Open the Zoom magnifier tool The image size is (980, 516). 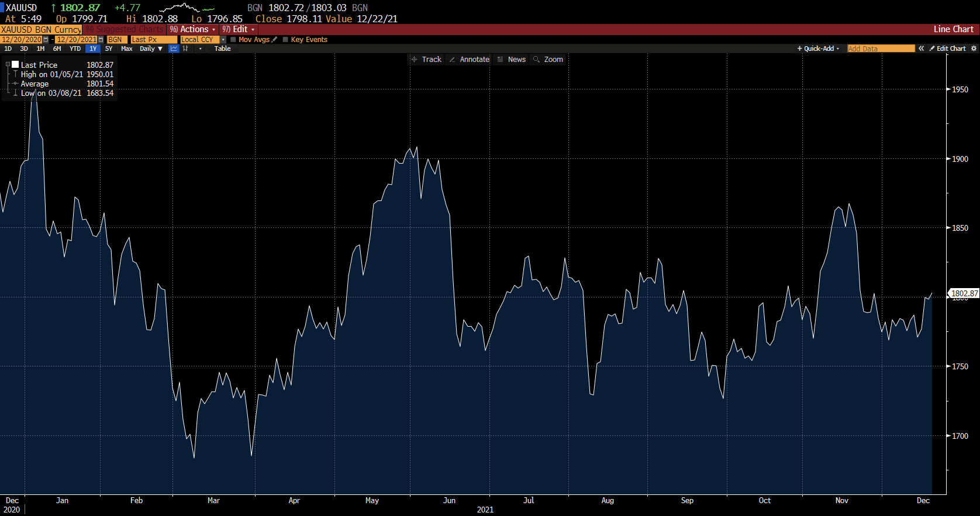click(548, 60)
